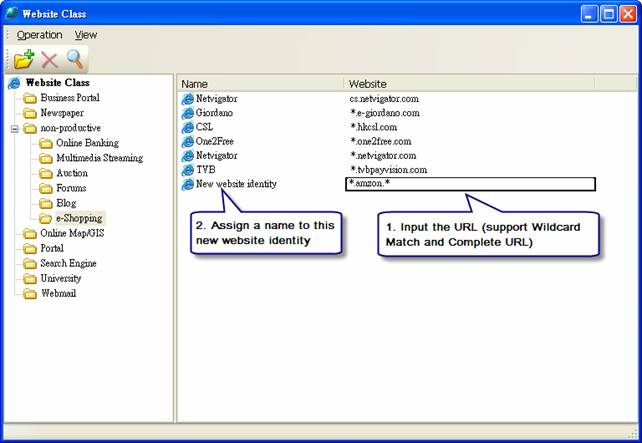Select the Business Portal folder
Image resolution: width=642 pixels, height=443 pixels.
tap(70, 98)
